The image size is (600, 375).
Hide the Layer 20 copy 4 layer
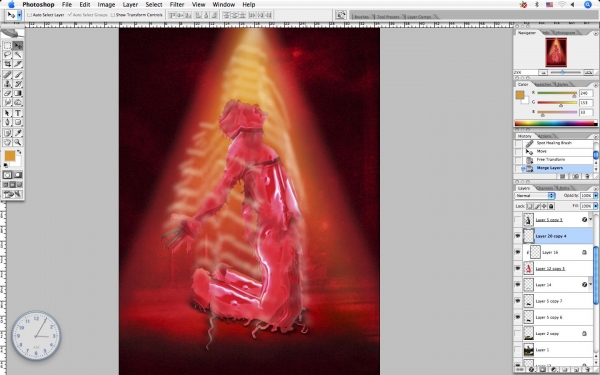point(518,236)
